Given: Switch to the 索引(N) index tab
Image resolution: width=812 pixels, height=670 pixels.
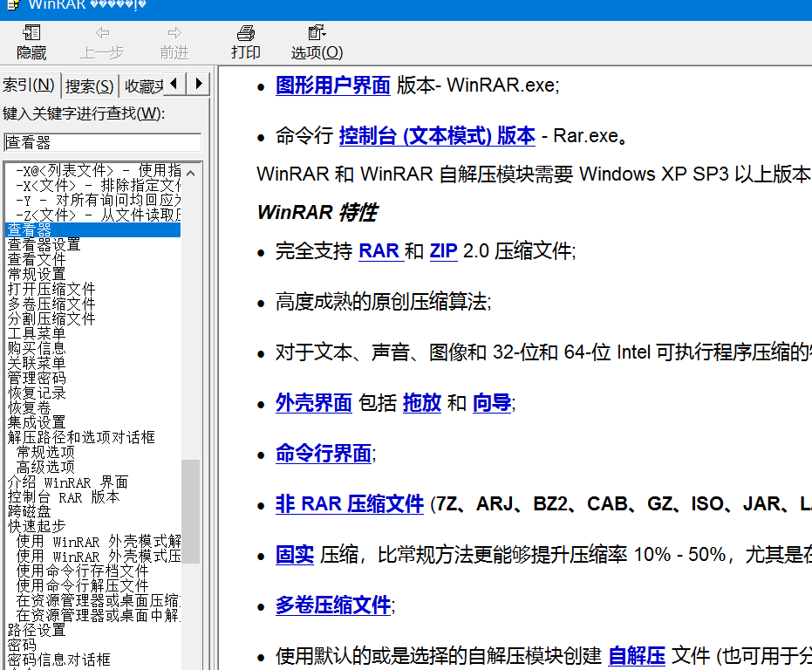Looking at the screenshot, I should coord(29,85).
